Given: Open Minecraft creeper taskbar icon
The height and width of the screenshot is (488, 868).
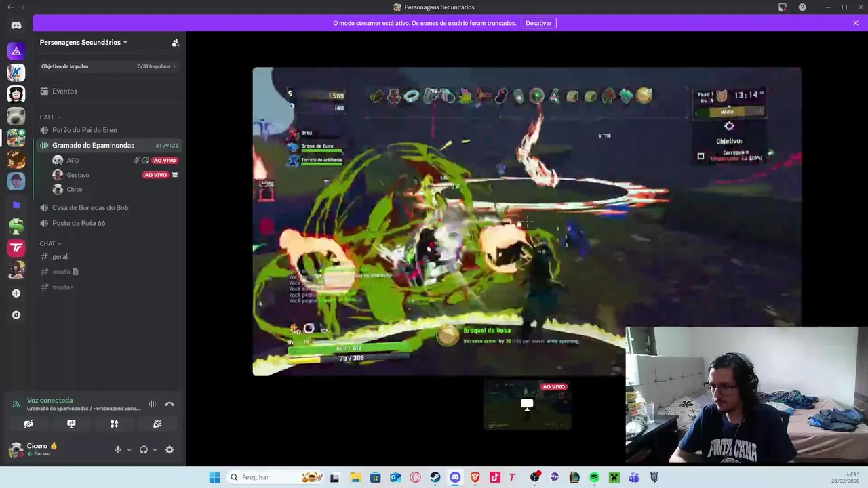Looking at the screenshot, I should [x=614, y=477].
